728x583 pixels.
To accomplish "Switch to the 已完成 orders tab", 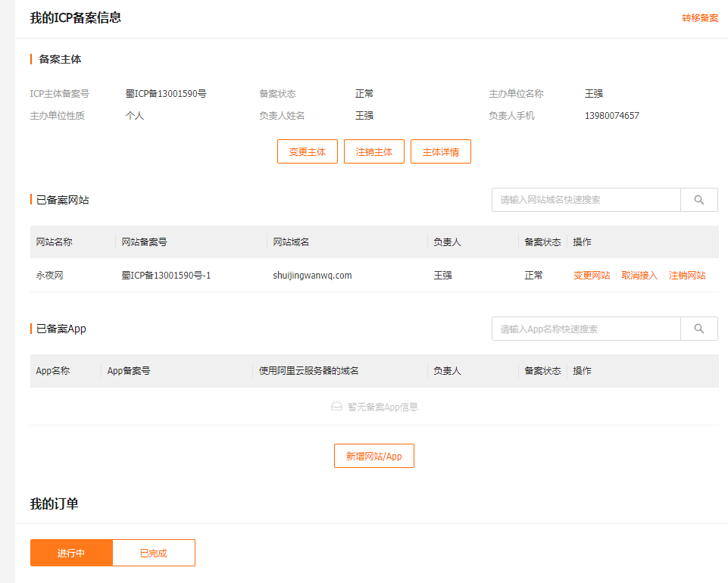I will tap(154, 553).
